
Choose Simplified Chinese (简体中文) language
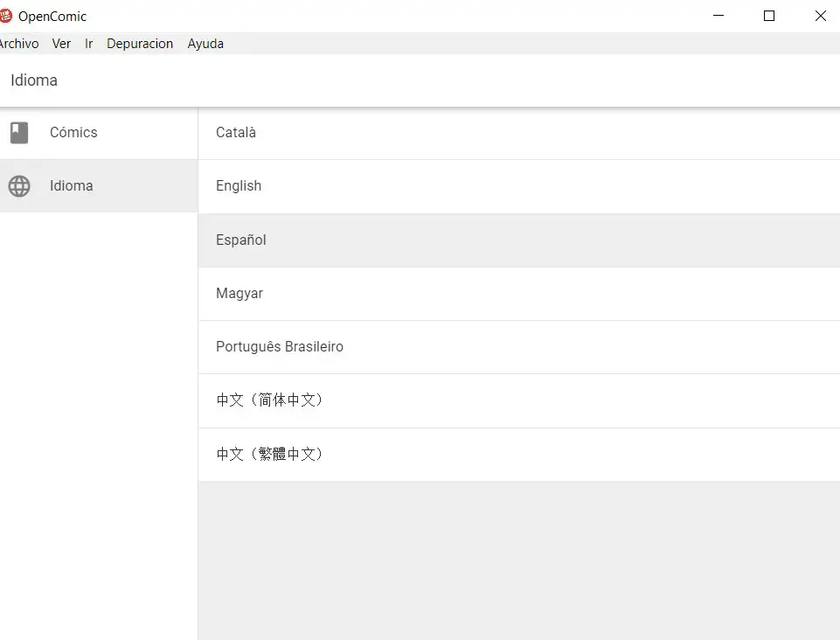270,400
